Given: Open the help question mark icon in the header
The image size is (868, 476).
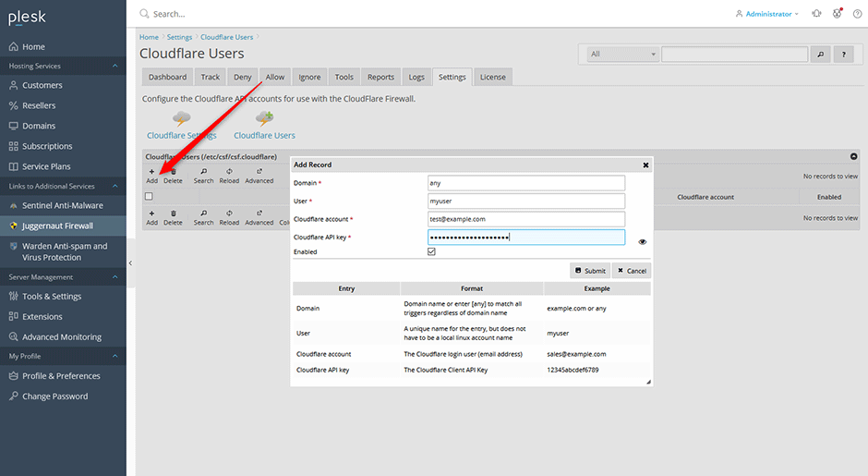Looking at the screenshot, I should [x=857, y=14].
